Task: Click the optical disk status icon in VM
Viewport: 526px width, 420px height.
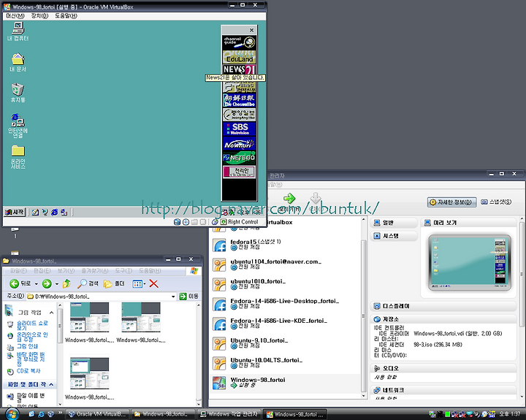Action: click(x=186, y=222)
